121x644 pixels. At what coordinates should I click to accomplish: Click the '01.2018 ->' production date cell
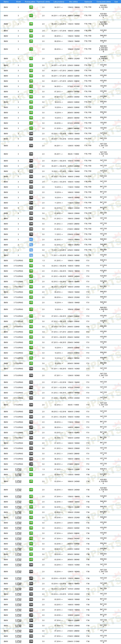coord(59,128)
